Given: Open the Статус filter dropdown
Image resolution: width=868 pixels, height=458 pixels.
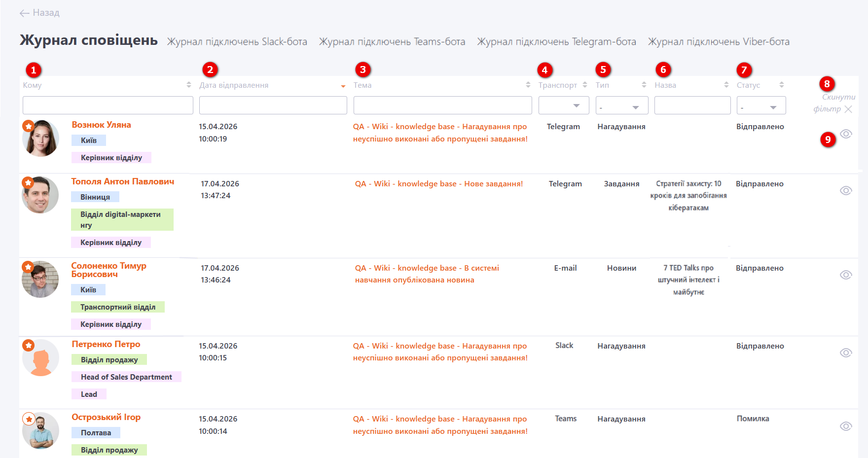Looking at the screenshot, I should pyautogui.click(x=761, y=106).
